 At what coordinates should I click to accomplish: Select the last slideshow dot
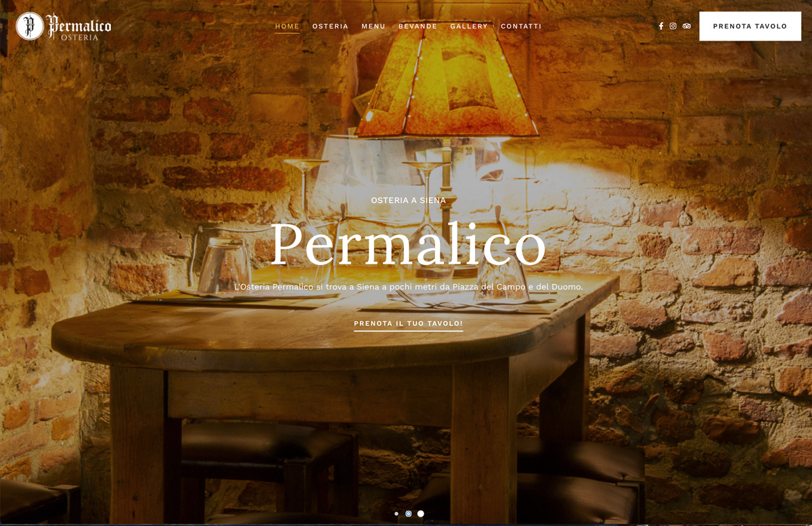coord(421,514)
